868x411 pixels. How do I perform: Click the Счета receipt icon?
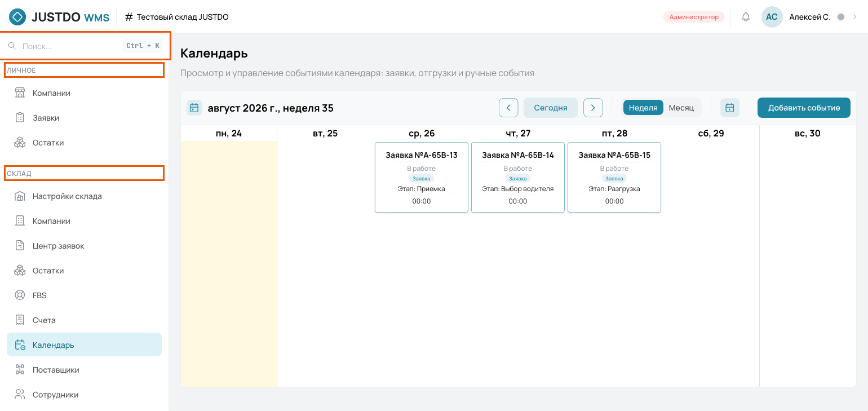pyautogui.click(x=20, y=320)
